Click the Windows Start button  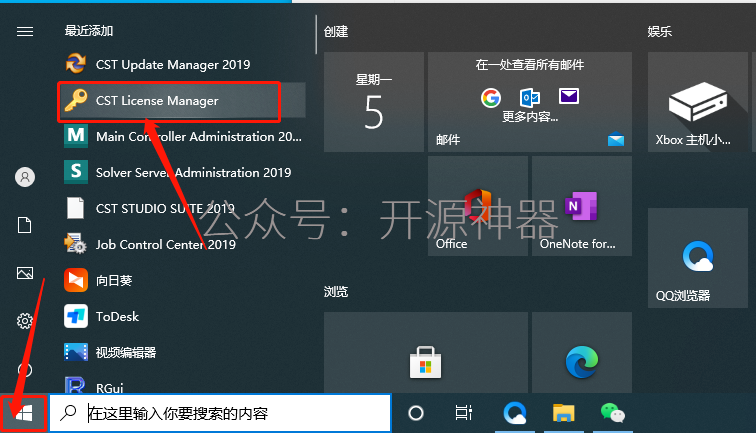point(24,413)
